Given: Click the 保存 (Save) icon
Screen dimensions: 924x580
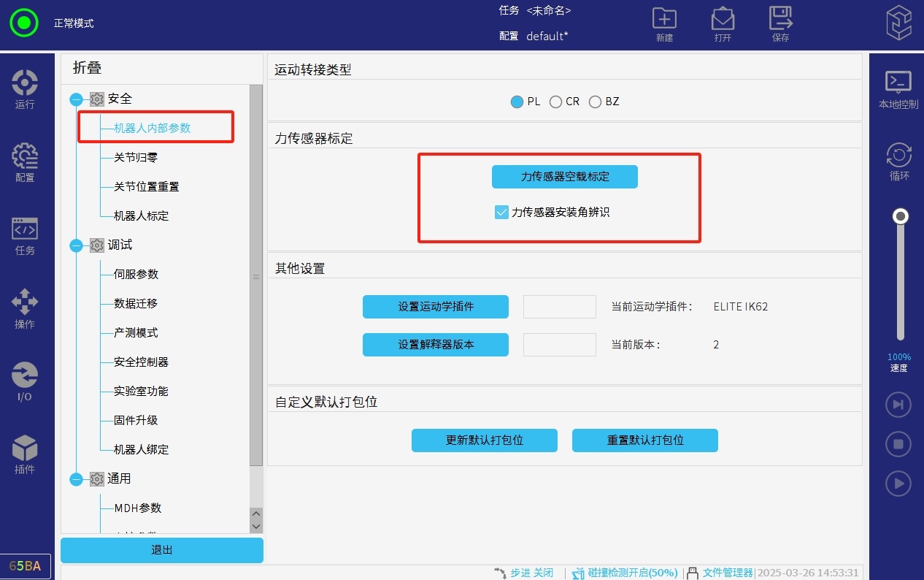Looking at the screenshot, I should click(x=780, y=23).
